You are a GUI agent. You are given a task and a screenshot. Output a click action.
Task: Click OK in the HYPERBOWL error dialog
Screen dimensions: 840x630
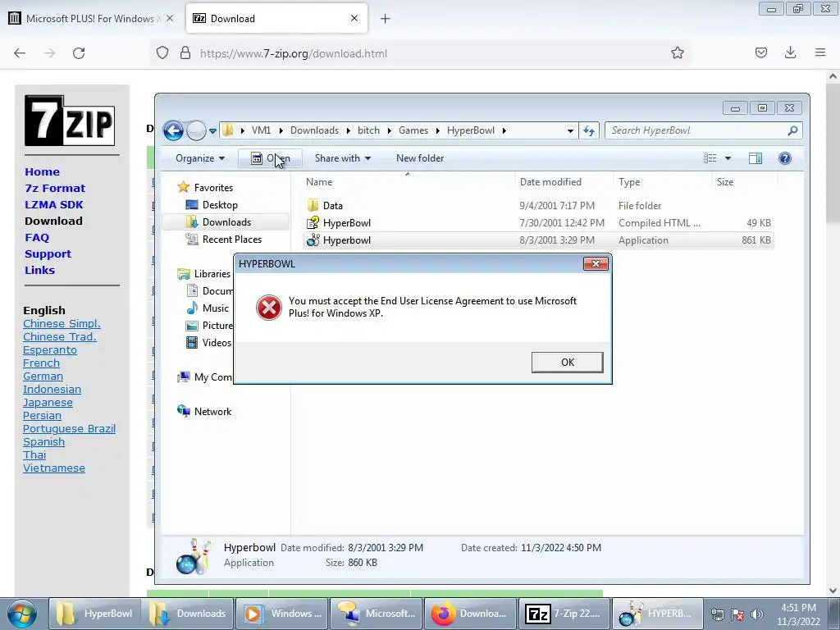pos(568,362)
